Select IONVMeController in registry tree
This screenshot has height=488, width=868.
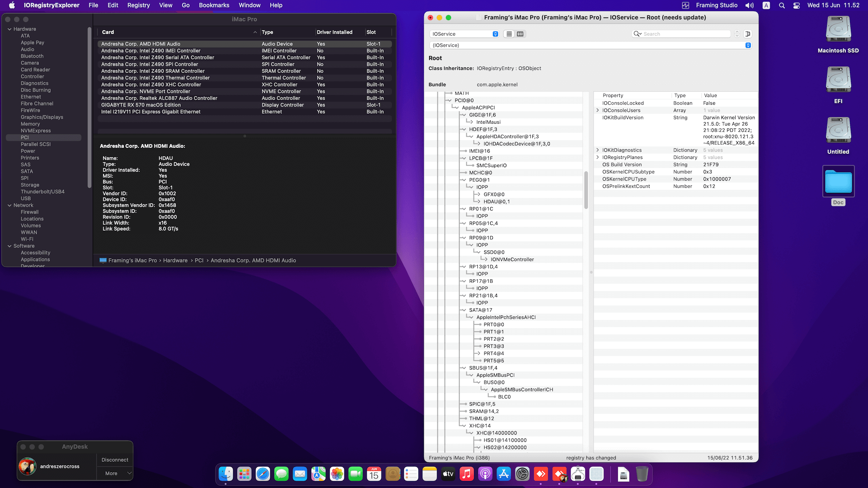coord(512,259)
